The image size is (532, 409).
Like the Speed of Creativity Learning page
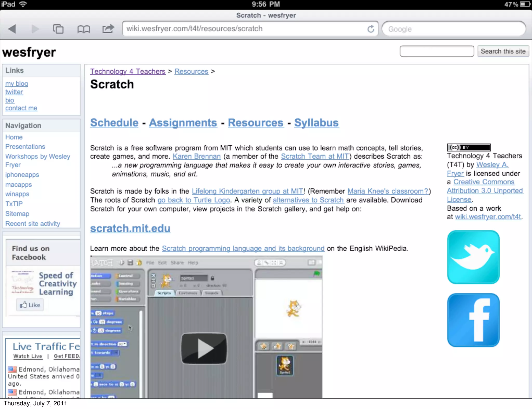click(30, 305)
